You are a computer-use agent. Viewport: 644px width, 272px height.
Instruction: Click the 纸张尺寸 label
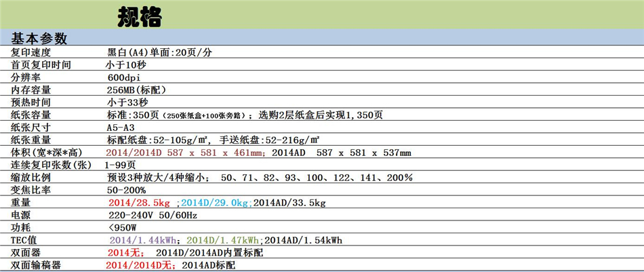31,128
